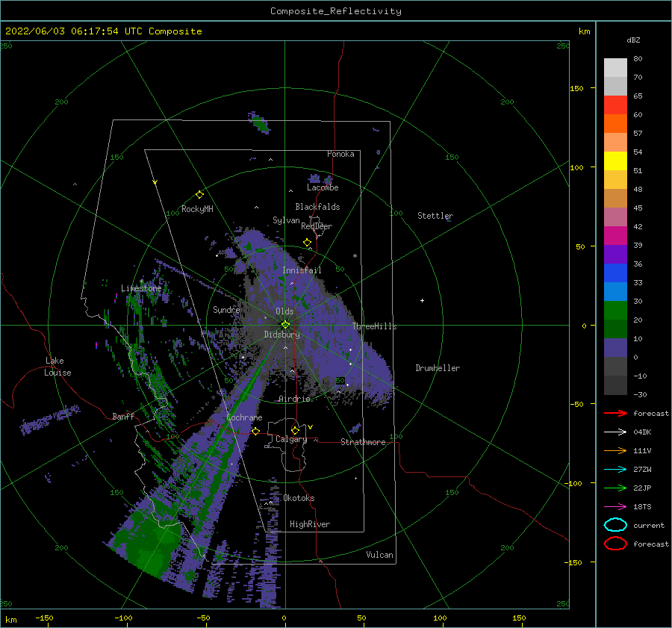Click the green 30 dBZ legend swatch
The image size is (672, 628).
click(x=615, y=310)
